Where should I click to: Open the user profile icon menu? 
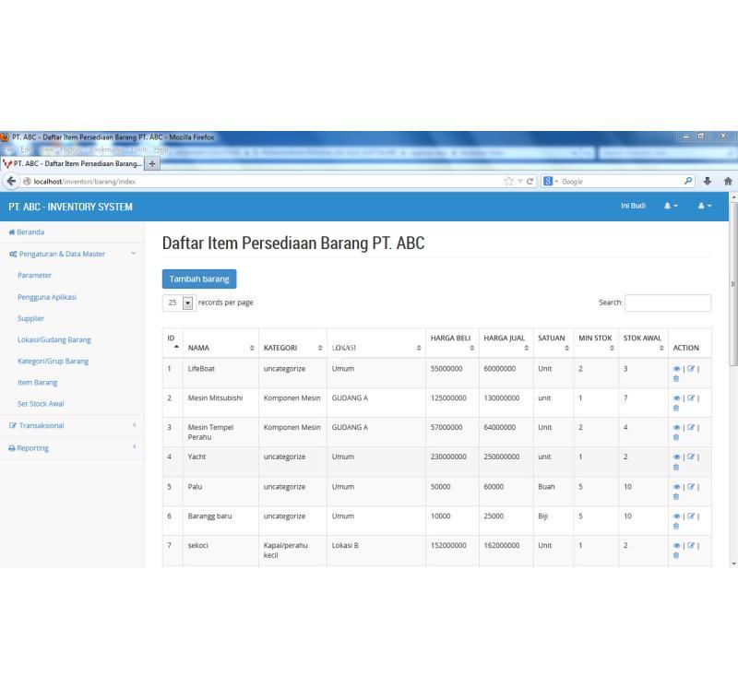click(704, 206)
